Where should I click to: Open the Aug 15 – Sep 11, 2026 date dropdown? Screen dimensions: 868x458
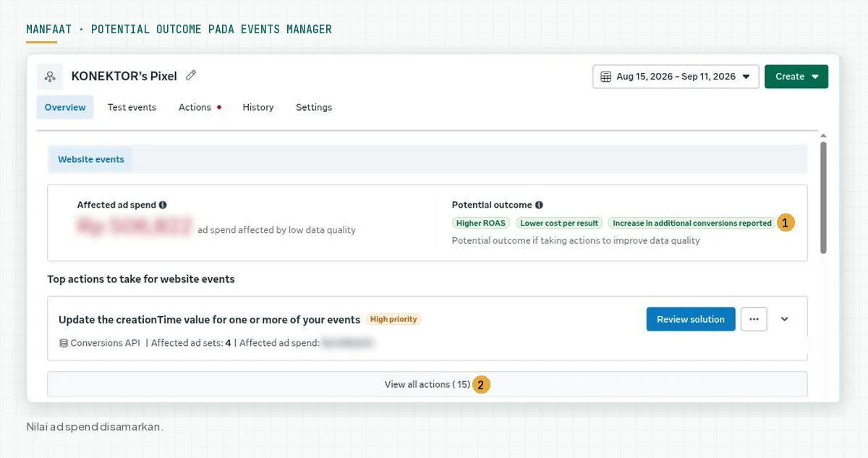(676, 77)
